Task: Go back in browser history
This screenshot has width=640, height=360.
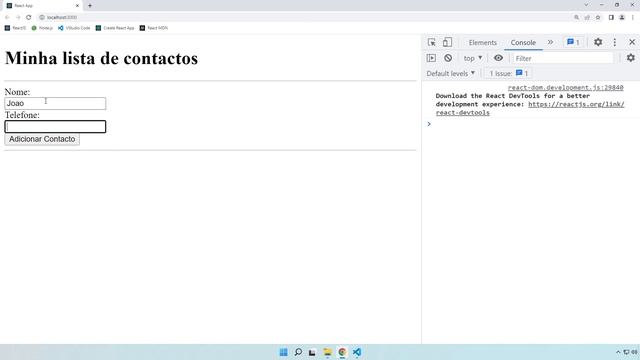Action: [7, 18]
